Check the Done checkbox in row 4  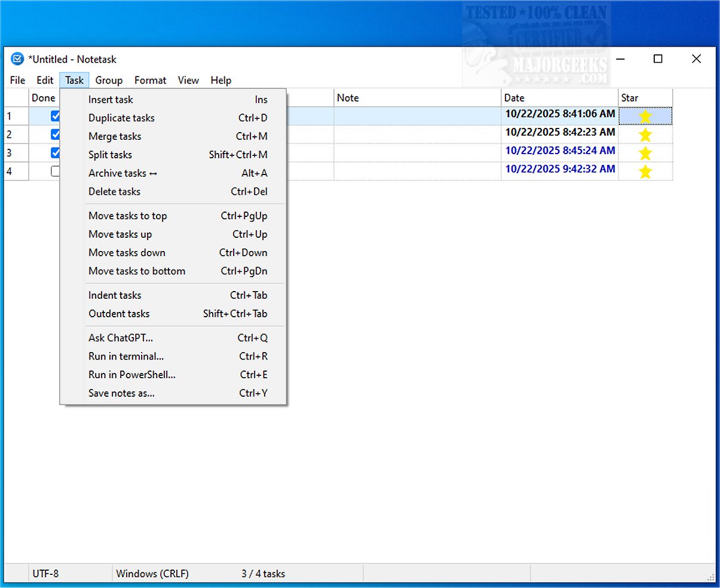point(56,171)
